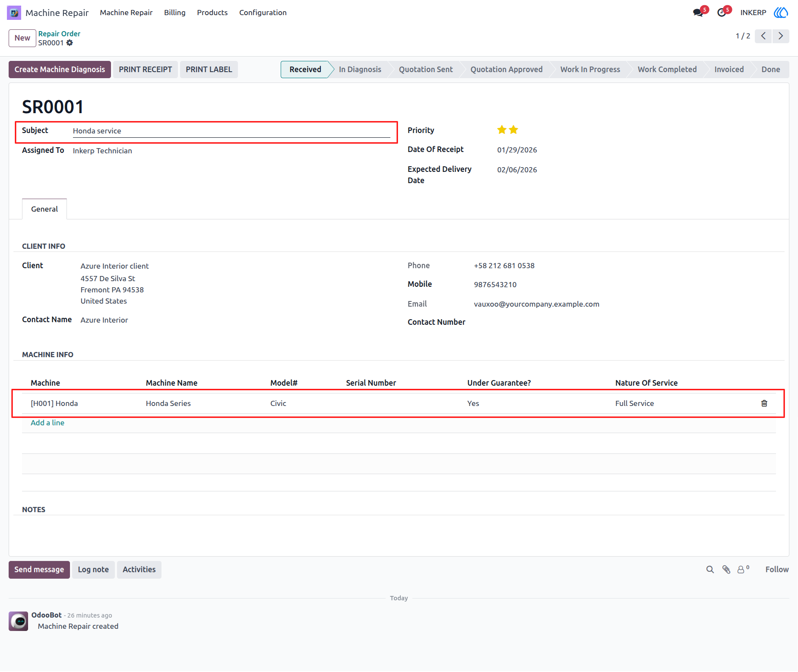Open Date Of Receipt date picker
This screenshot has width=798, height=672.
[517, 150]
